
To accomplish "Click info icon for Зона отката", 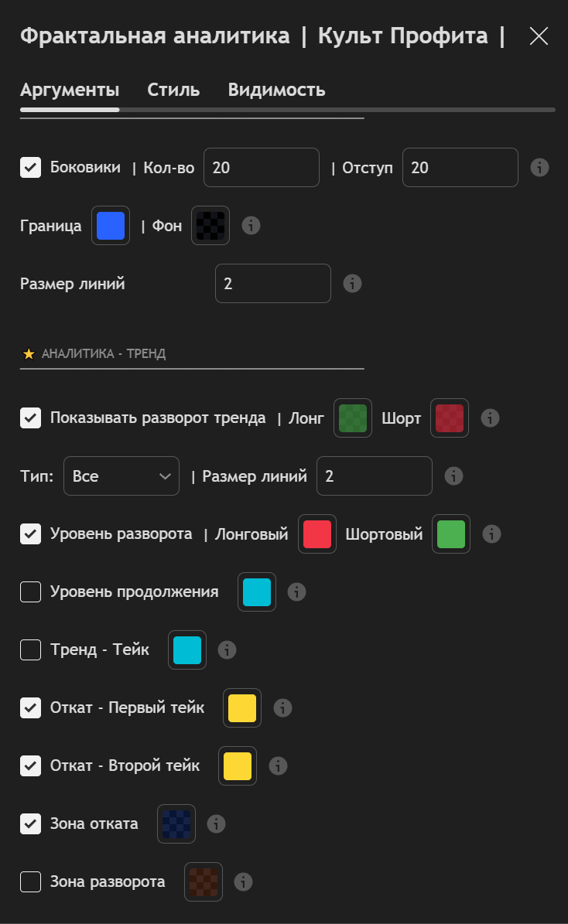I will [x=217, y=823].
